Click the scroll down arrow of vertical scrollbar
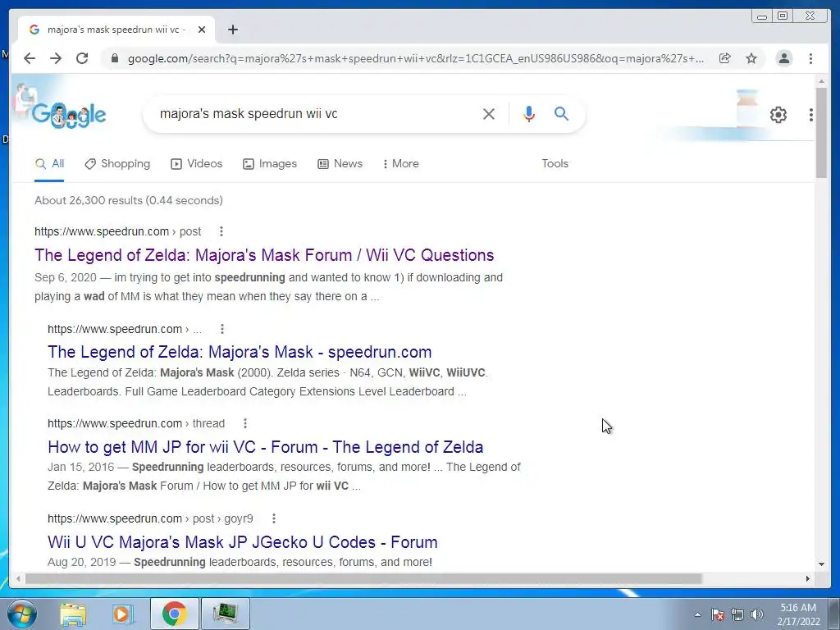Image resolution: width=840 pixels, height=630 pixels. click(821, 564)
